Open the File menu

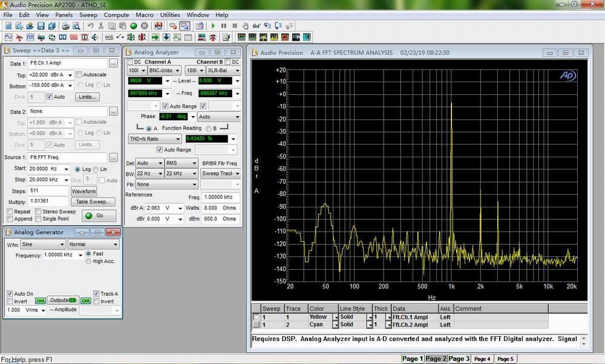tap(8, 15)
